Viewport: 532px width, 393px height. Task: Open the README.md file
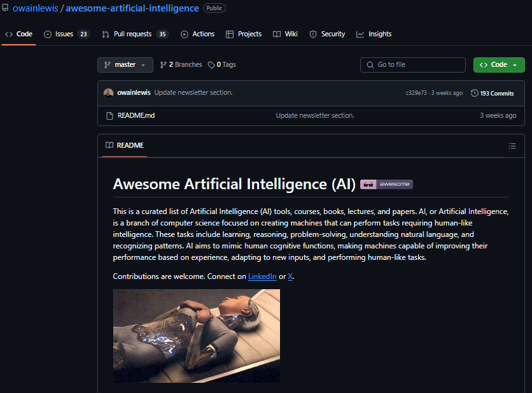click(136, 115)
